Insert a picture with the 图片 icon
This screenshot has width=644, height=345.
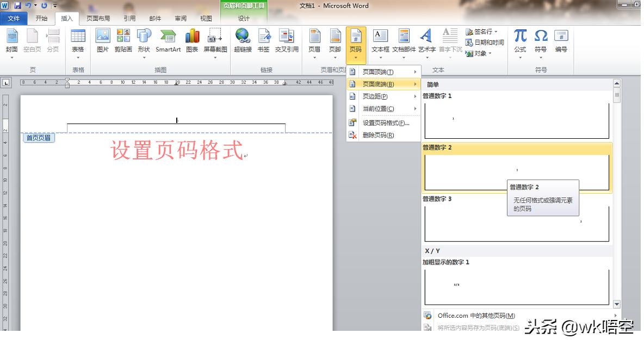tap(103, 41)
